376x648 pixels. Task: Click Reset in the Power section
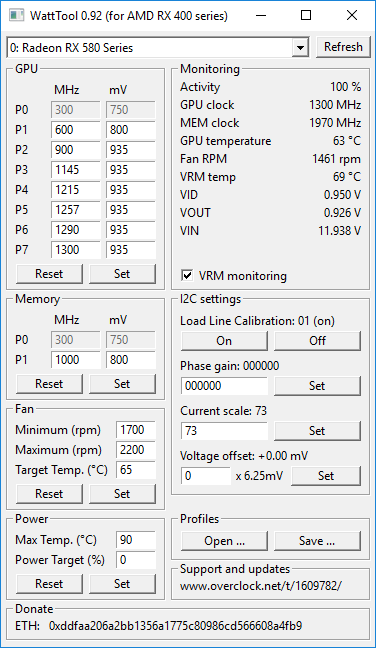click(x=49, y=584)
